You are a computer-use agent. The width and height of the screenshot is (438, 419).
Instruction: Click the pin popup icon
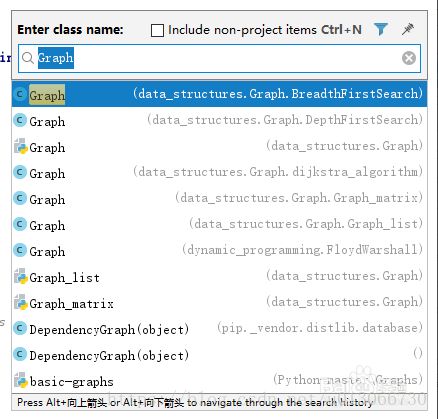(407, 29)
